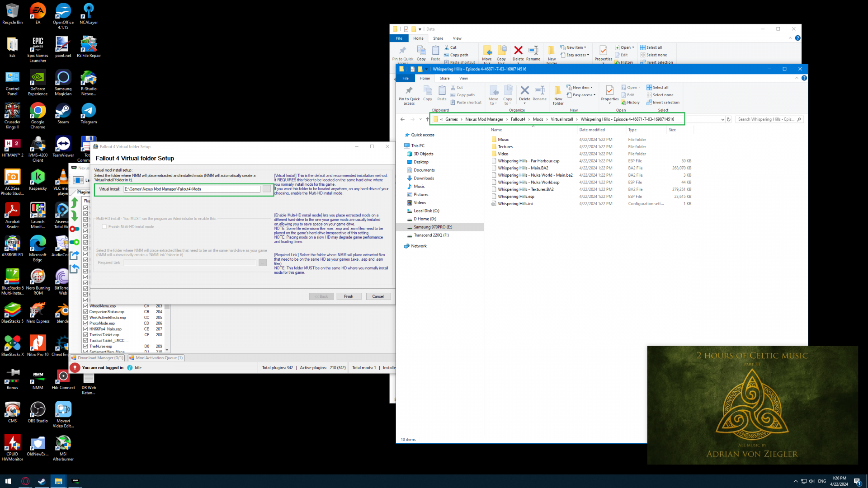Click the blue Idle info icon
This screenshot has width=868, height=488.
point(130,367)
